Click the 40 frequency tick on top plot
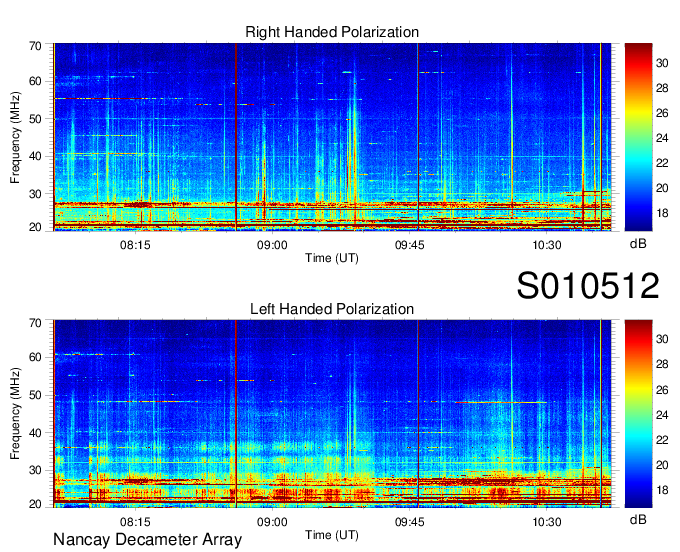The image size is (680, 552). tap(35, 156)
